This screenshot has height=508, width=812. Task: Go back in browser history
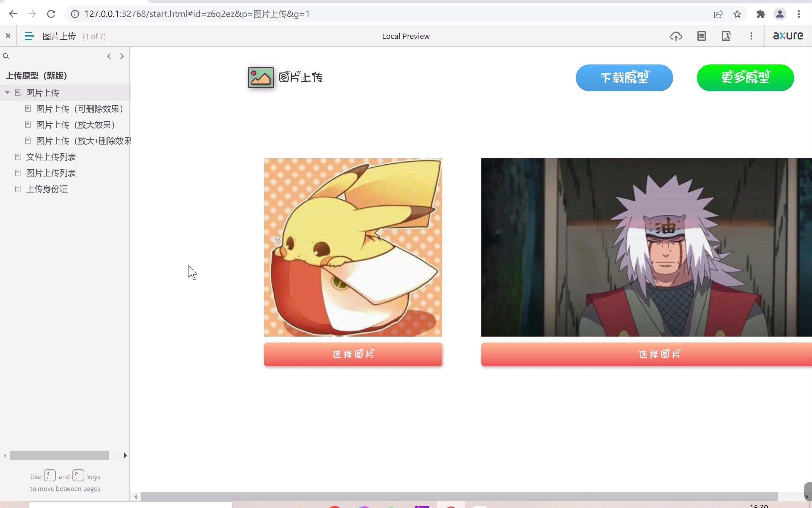click(x=13, y=14)
